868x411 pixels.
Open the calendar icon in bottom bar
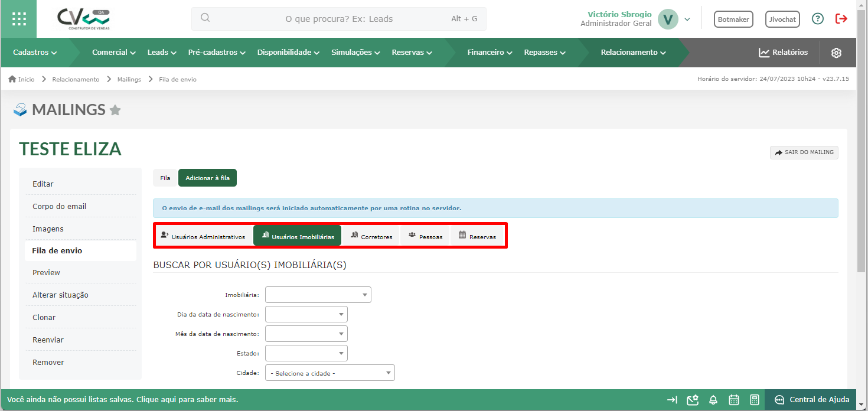tap(734, 400)
